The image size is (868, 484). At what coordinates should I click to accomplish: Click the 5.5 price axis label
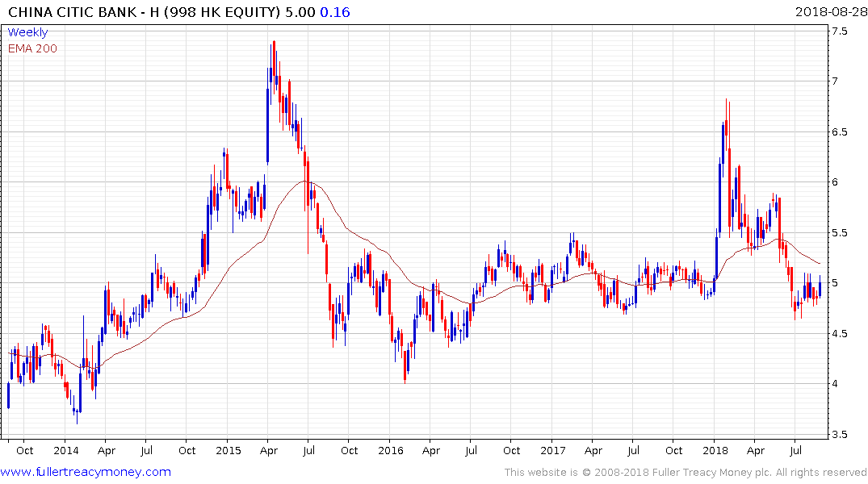click(x=839, y=232)
